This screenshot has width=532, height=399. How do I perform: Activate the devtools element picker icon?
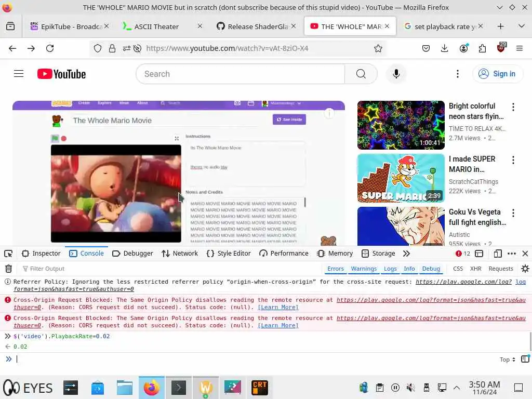(x=8, y=254)
